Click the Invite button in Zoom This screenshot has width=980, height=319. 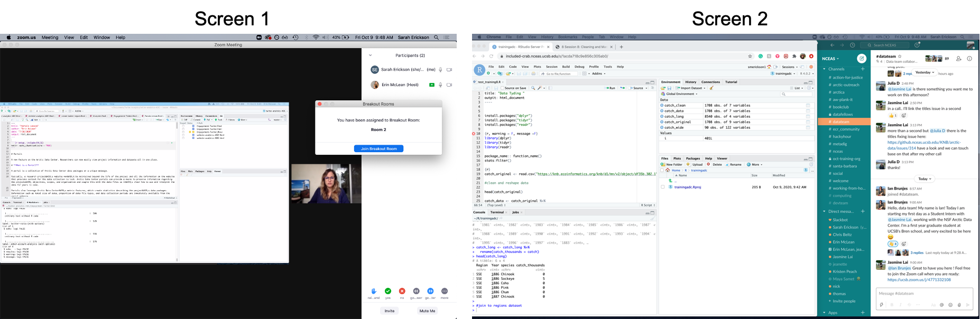[x=390, y=311]
